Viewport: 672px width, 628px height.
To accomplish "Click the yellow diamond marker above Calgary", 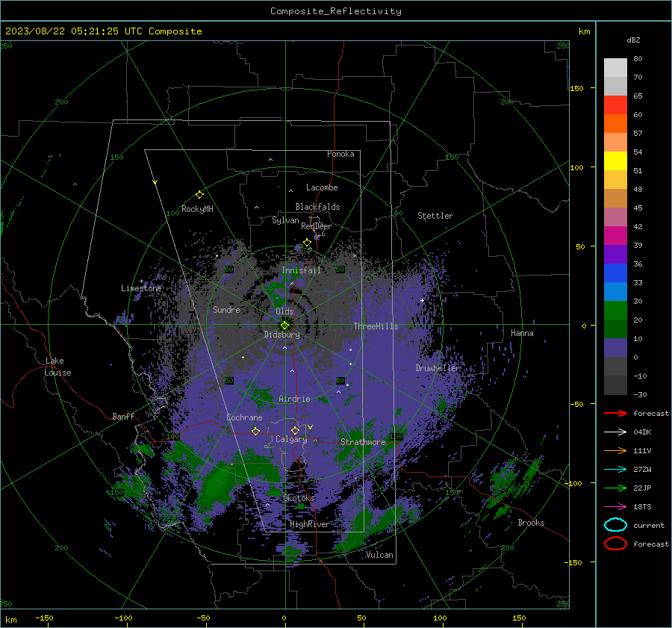I will tap(295, 430).
